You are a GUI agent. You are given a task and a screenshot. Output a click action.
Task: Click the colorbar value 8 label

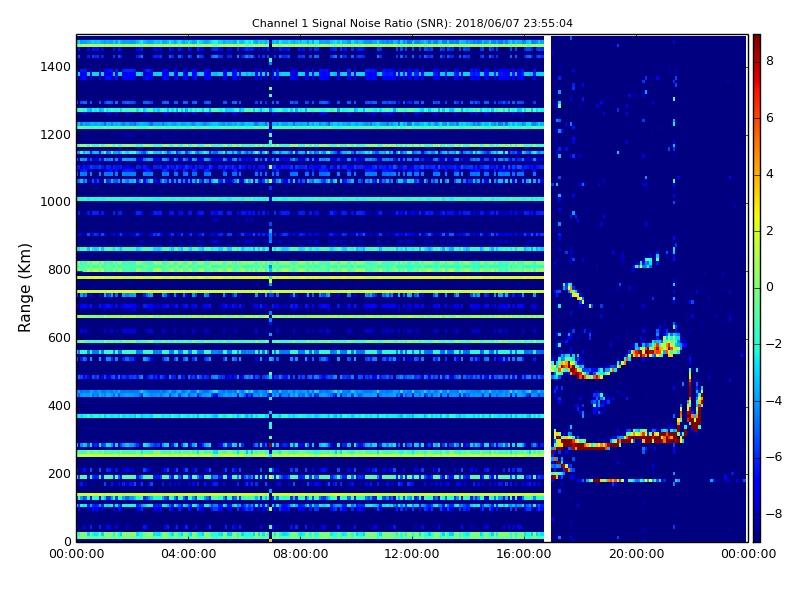click(x=770, y=61)
